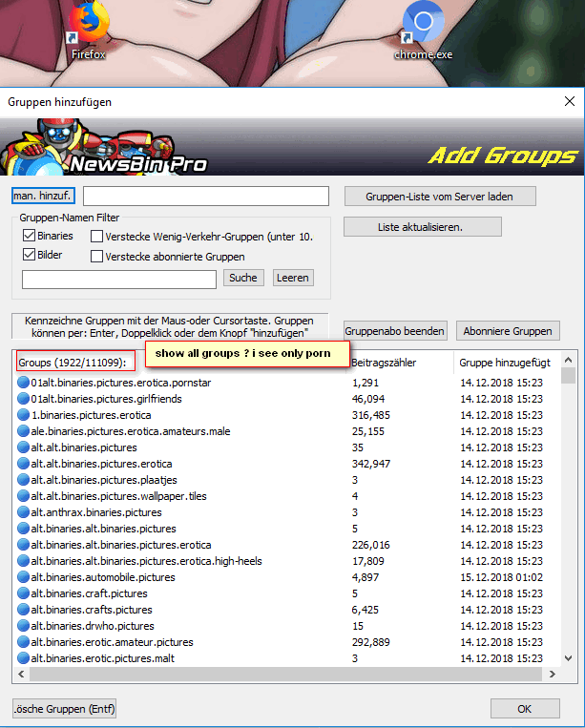Click the horizontal scrollbar right arrow
585x728 pixels.
click(x=552, y=675)
